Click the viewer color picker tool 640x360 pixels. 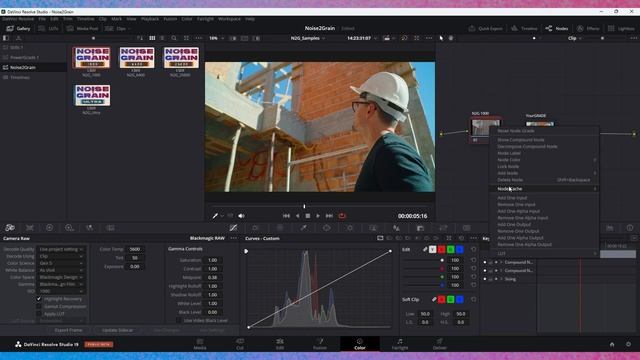pyautogui.click(x=215, y=216)
